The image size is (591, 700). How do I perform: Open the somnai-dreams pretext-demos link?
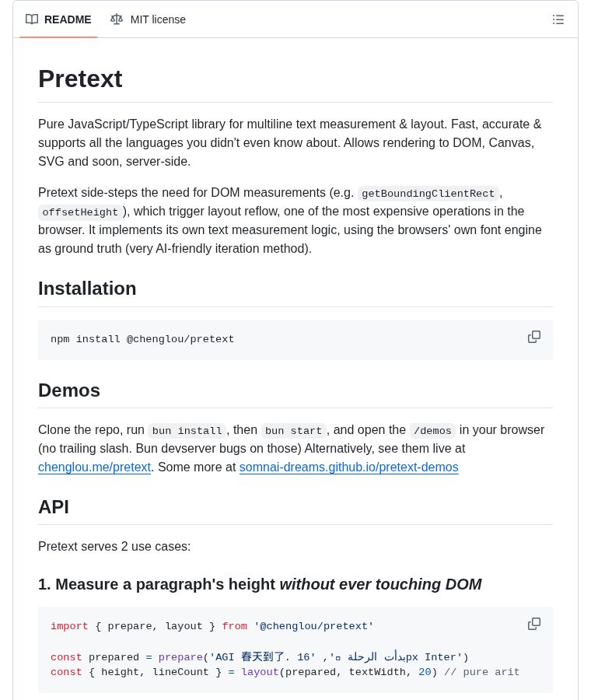coord(348,467)
